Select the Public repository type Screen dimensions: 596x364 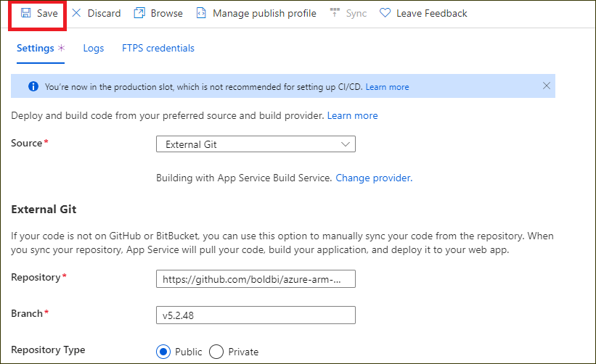click(x=163, y=352)
